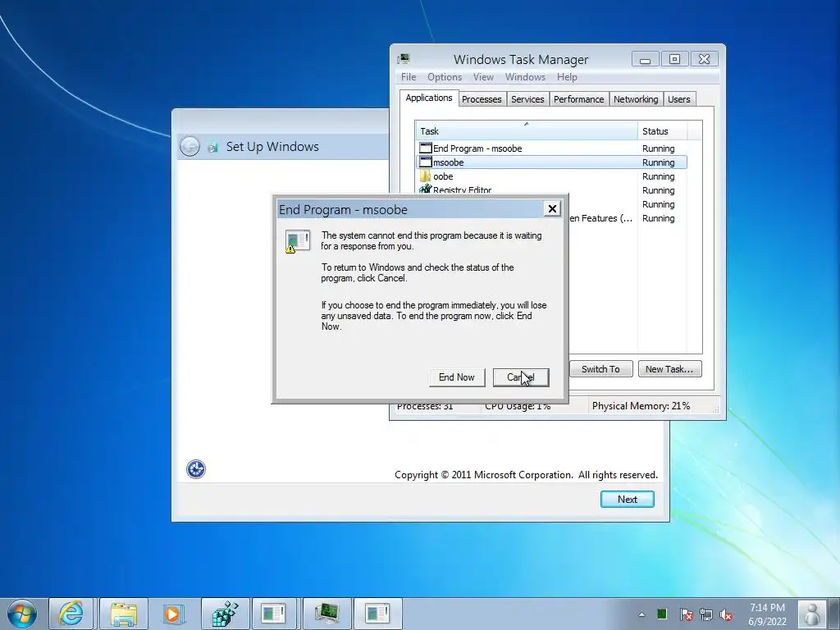
Task: Close the Windows Task Manager window
Action: coord(704,59)
